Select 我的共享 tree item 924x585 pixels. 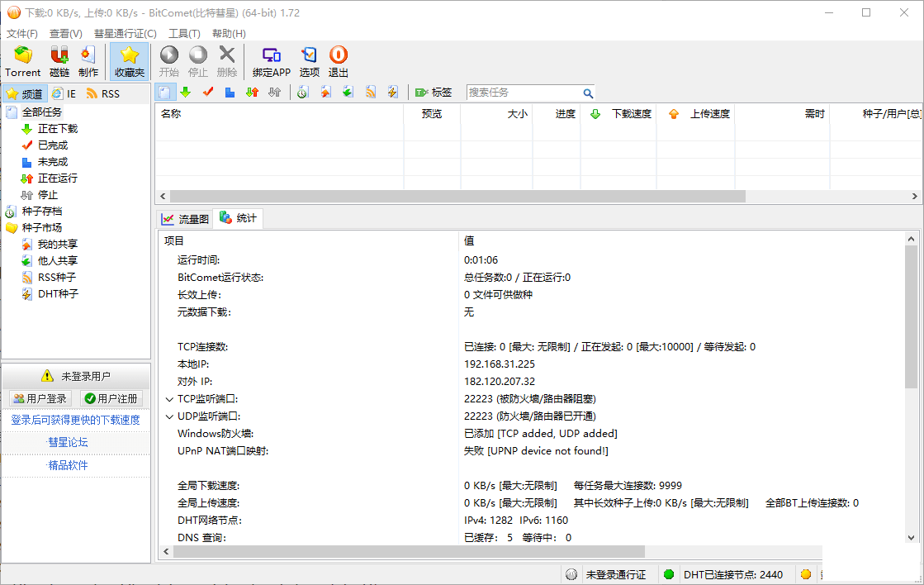[57, 244]
